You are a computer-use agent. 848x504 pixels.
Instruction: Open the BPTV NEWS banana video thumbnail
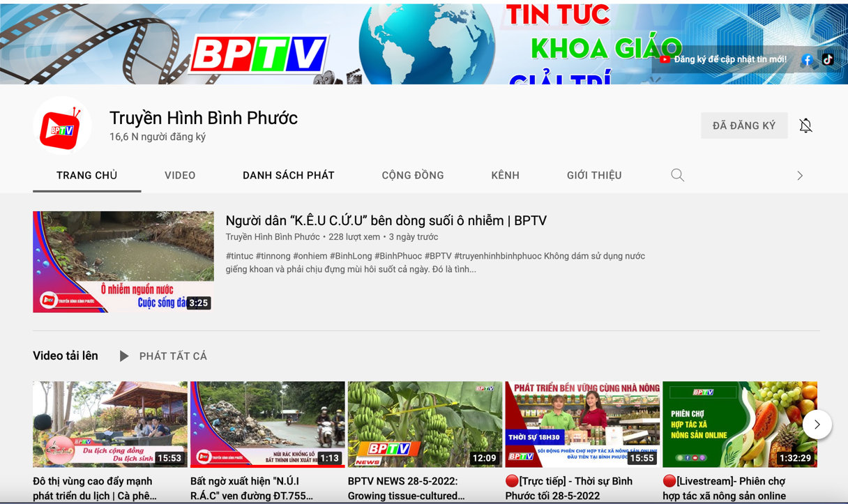pos(425,424)
